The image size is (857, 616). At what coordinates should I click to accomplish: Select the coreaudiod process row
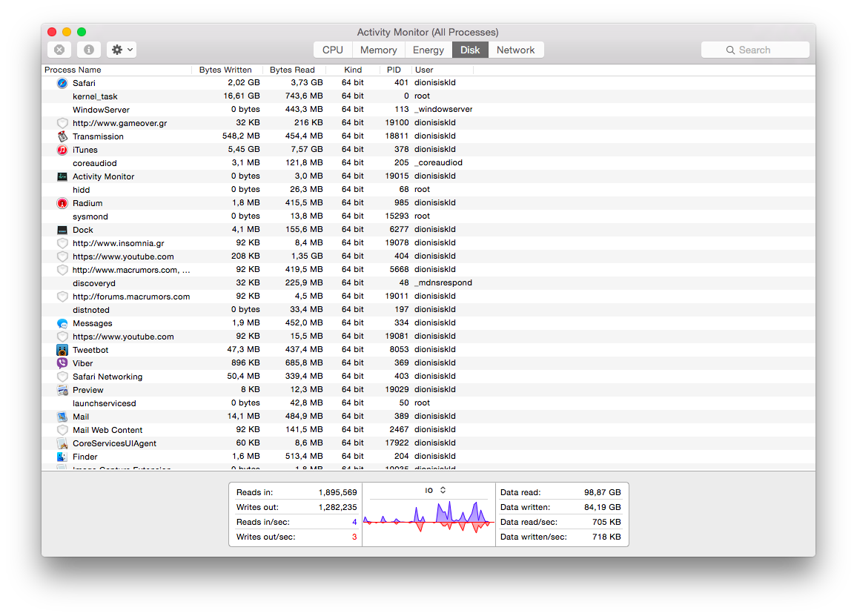click(x=428, y=163)
